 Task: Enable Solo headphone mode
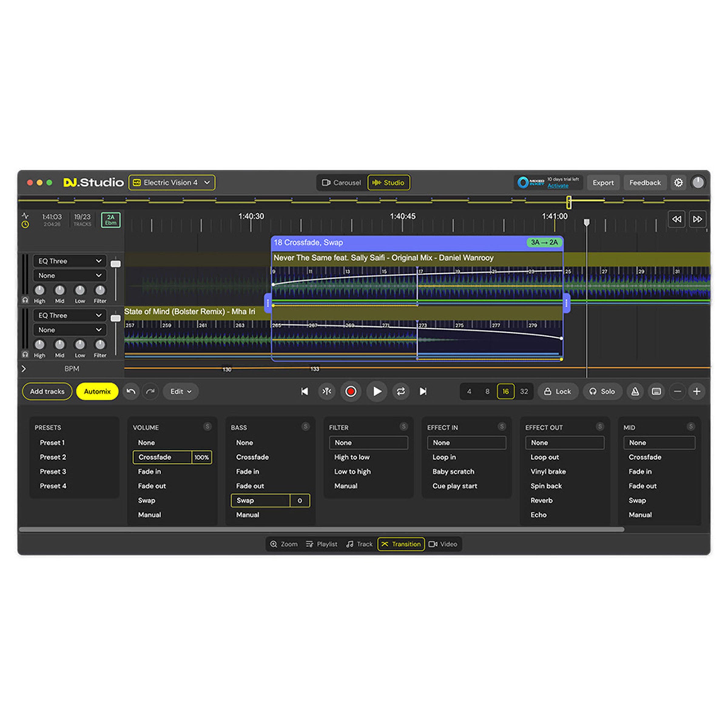coord(602,392)
